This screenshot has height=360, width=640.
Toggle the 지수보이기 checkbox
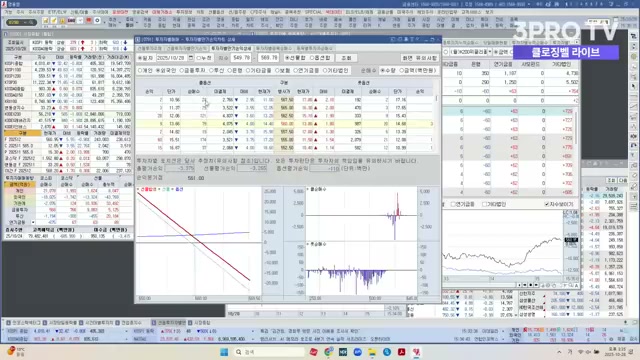pos(547,204)
